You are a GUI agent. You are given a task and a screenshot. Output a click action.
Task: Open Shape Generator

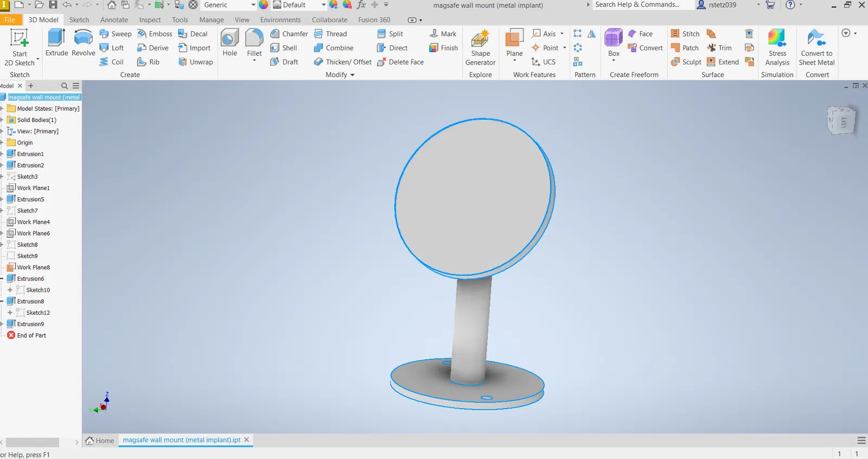pos(480,48)
